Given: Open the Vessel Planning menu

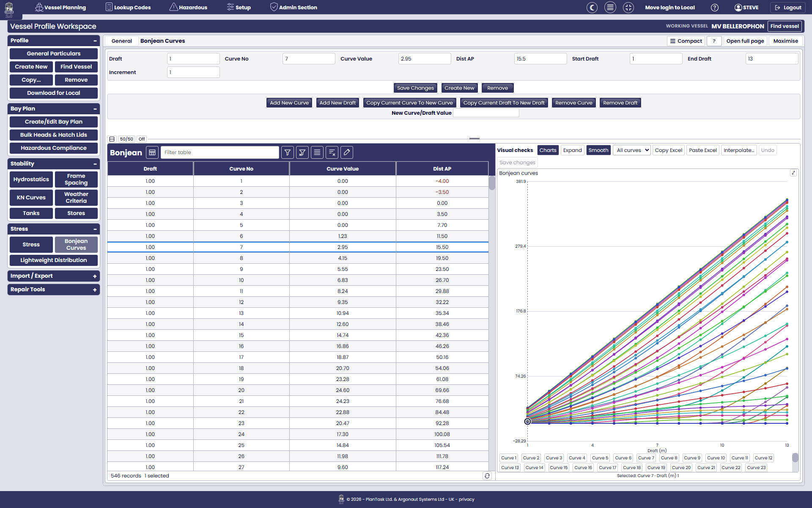Looking at the screenshot, I should click(x=60, y=8).
